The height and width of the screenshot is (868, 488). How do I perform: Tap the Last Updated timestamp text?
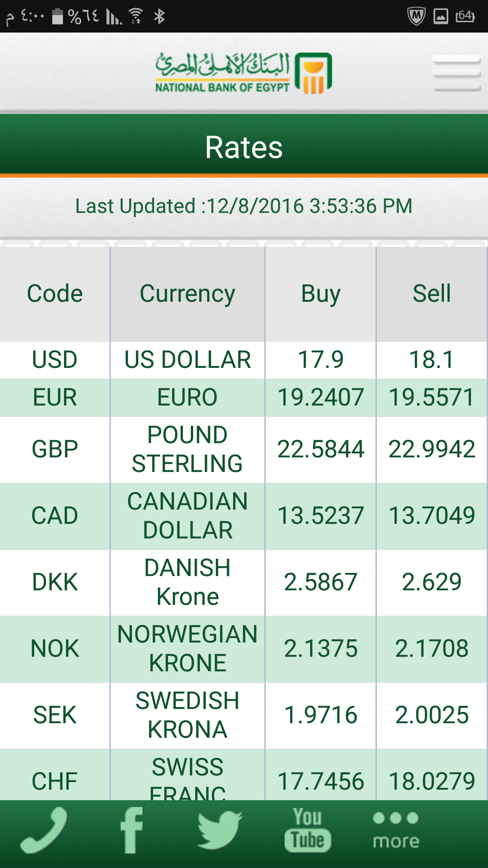coord(244,206)
